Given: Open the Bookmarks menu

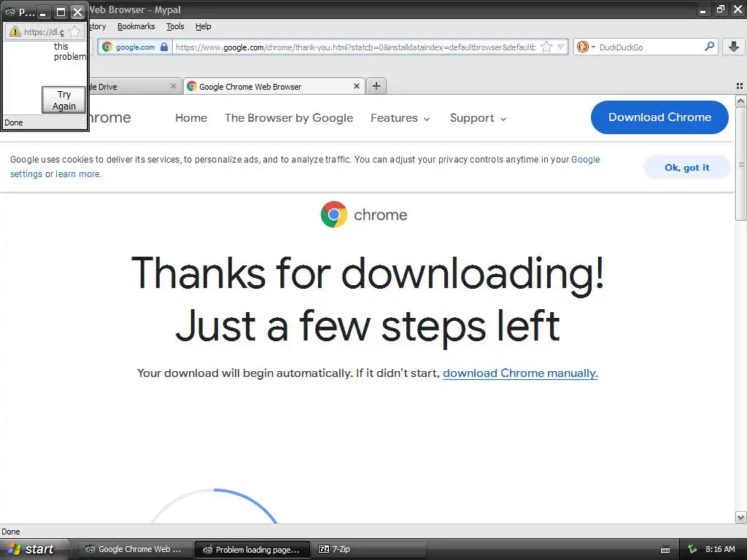Looking at the screenshot, I should click(136, 26).
